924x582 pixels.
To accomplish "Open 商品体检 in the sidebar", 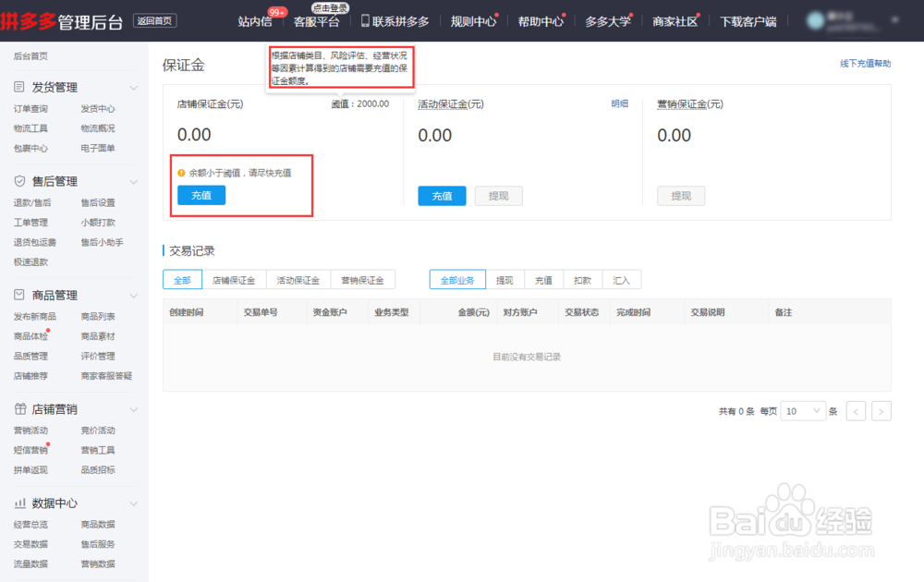I will 30,335.
